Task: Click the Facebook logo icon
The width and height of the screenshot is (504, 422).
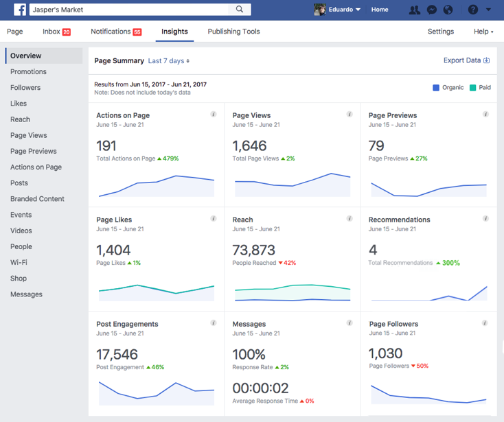Action: coord(20,10)
